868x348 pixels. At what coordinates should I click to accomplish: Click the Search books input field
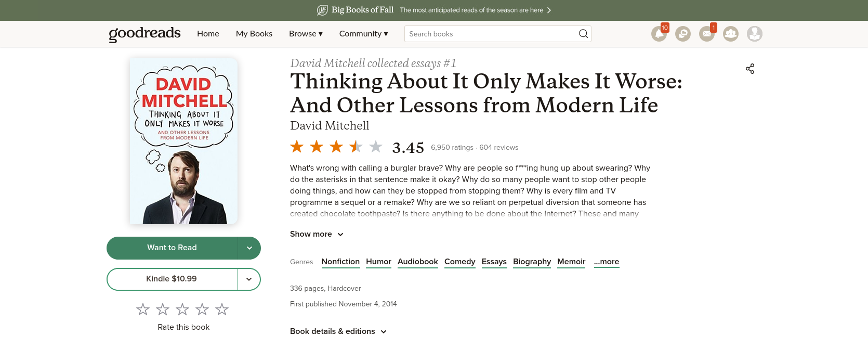pos(491,34)
